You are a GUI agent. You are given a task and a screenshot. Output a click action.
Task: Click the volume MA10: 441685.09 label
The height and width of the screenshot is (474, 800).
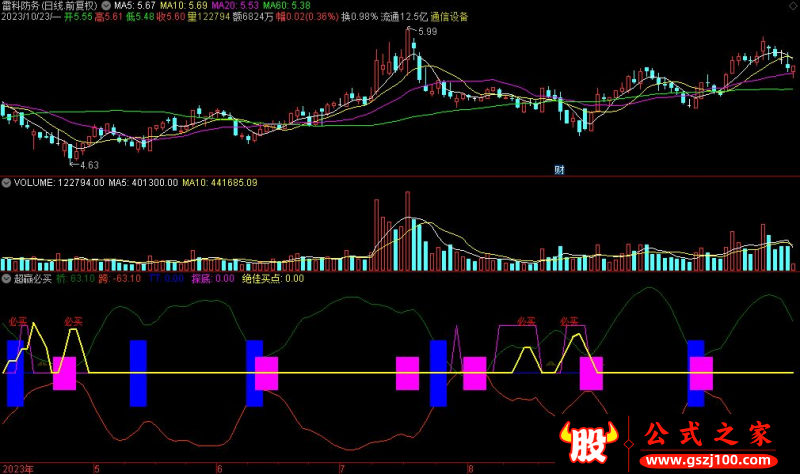220,183
